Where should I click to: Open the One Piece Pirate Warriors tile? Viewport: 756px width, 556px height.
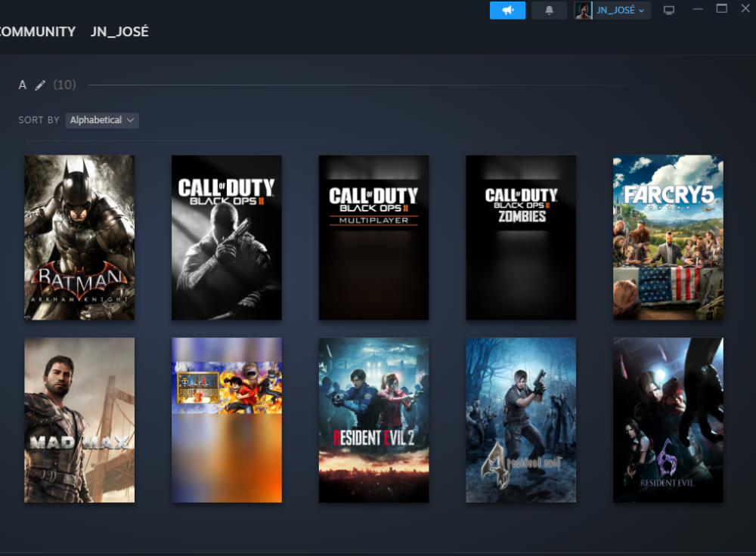[227, 420]
